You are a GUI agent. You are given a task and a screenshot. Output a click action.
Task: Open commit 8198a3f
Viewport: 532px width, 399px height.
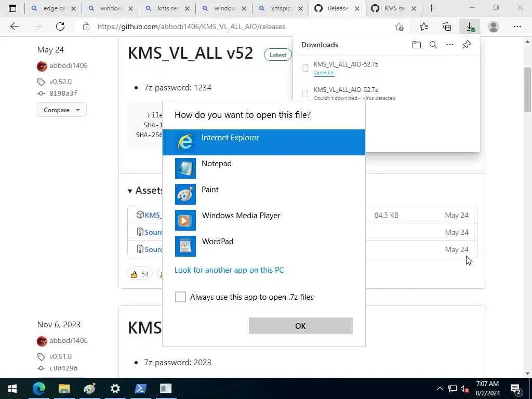click(x=63, y=94)
